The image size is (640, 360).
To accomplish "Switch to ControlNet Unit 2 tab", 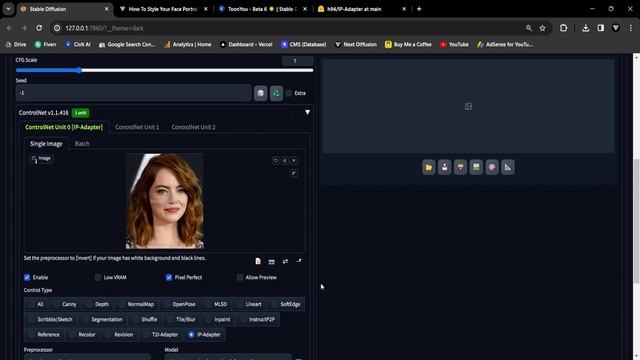I will point(193,127).
